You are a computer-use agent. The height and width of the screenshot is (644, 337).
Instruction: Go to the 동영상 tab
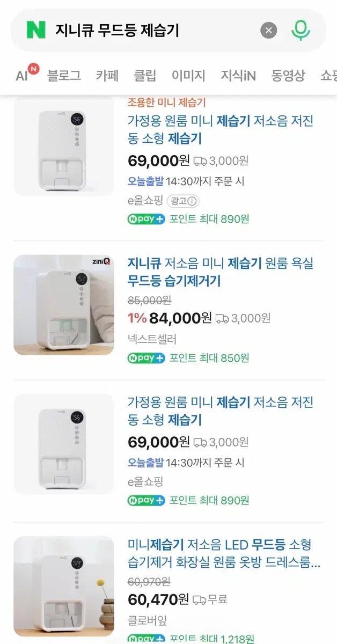pos(288,76)
